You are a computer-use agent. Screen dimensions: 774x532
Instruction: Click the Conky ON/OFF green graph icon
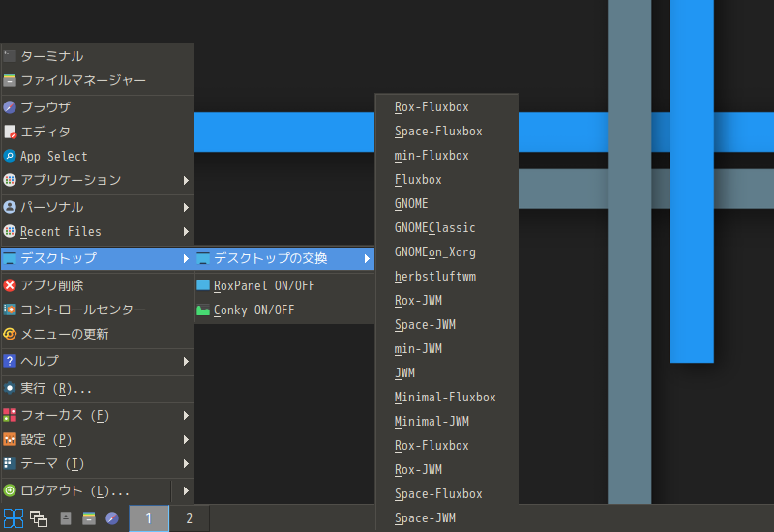click(203, 310)
